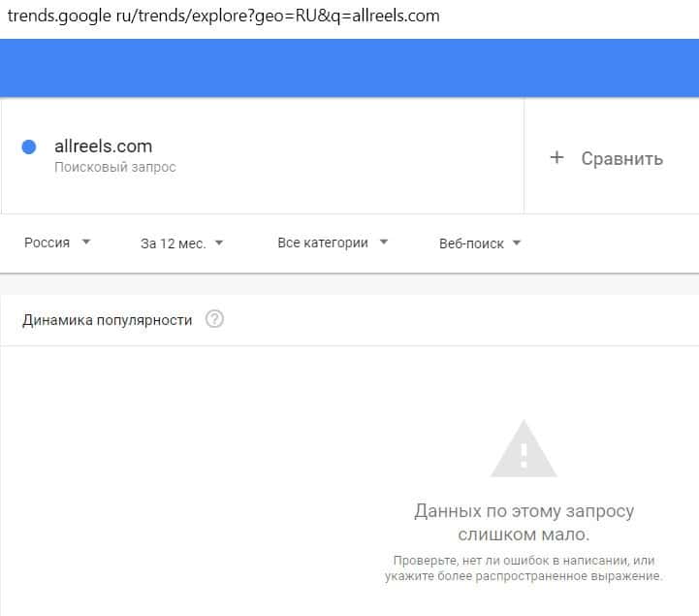The height and width of the screenshot is (616, 699).
Task: Select the Динамика популярности heading
Action: 108,319
